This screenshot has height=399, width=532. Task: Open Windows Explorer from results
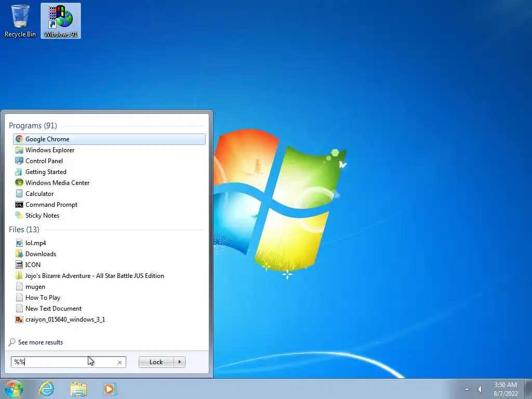(x=109, y=150)
